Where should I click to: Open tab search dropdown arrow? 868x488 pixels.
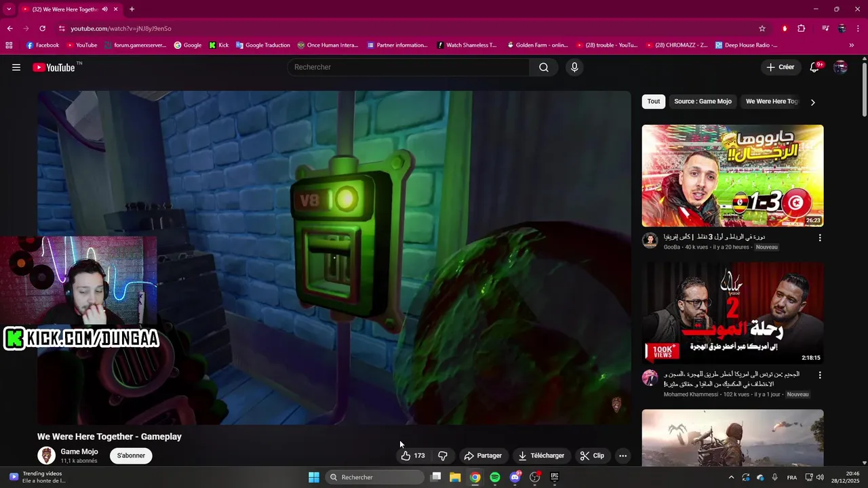tap(9, 9)
